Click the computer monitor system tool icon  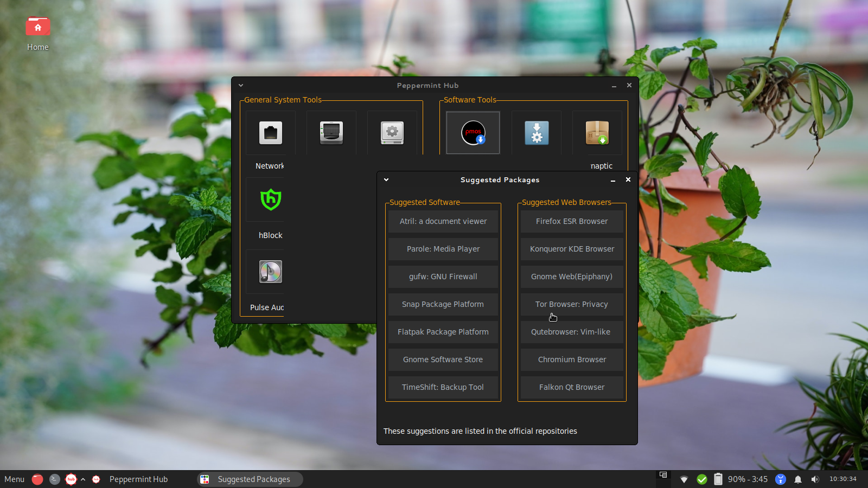[331, 133]
